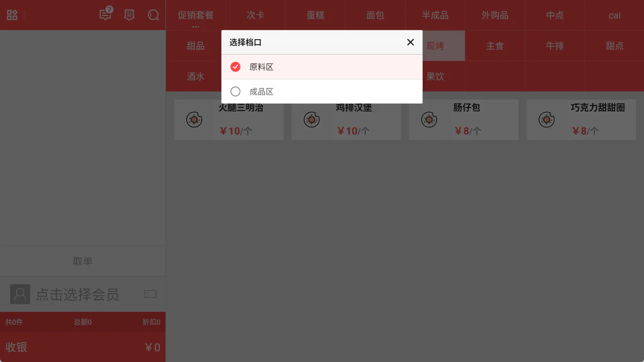
Task: Switch to 甜品 category tab
Action: 196,46
